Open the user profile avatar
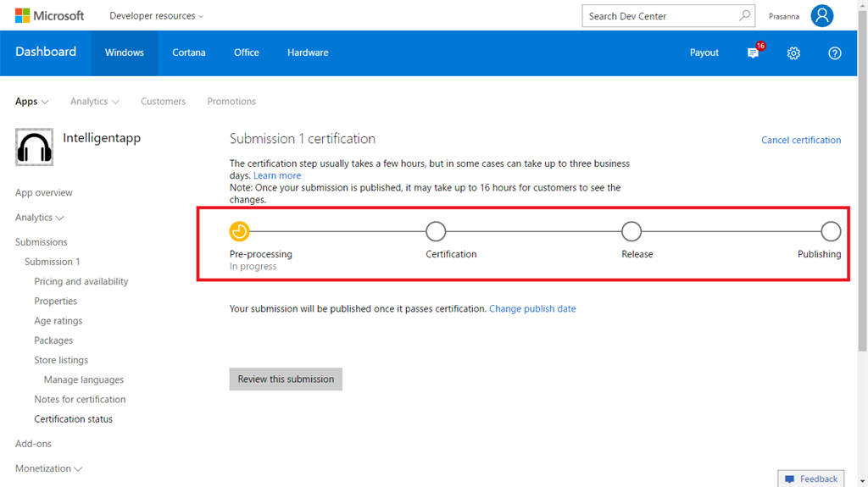Screen dimensions: 868x487 821,16
